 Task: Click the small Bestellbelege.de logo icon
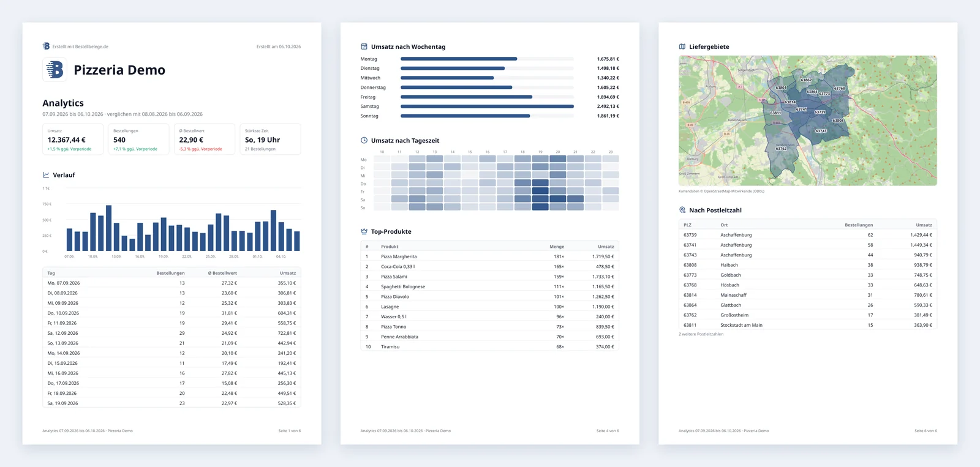pos(46,47)
